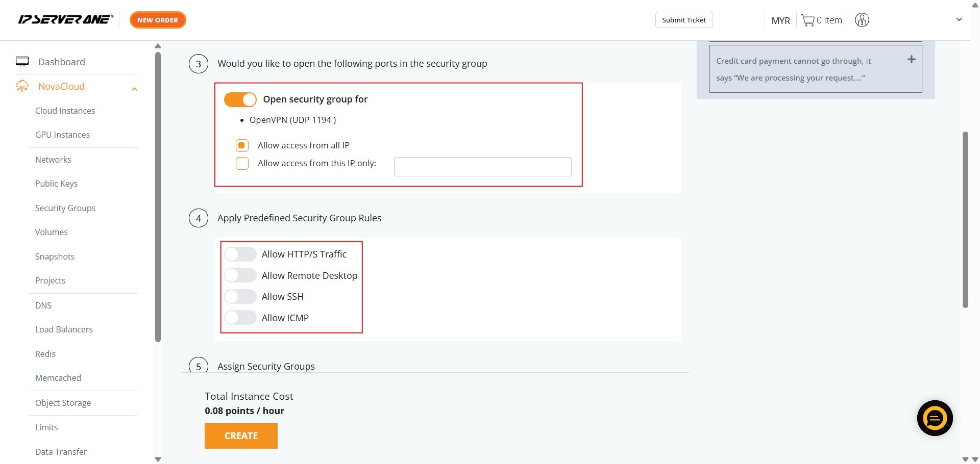Screen dimensions: 980x464
Task: Disable the Open security group toggle
Action: (x=240, y=99)
